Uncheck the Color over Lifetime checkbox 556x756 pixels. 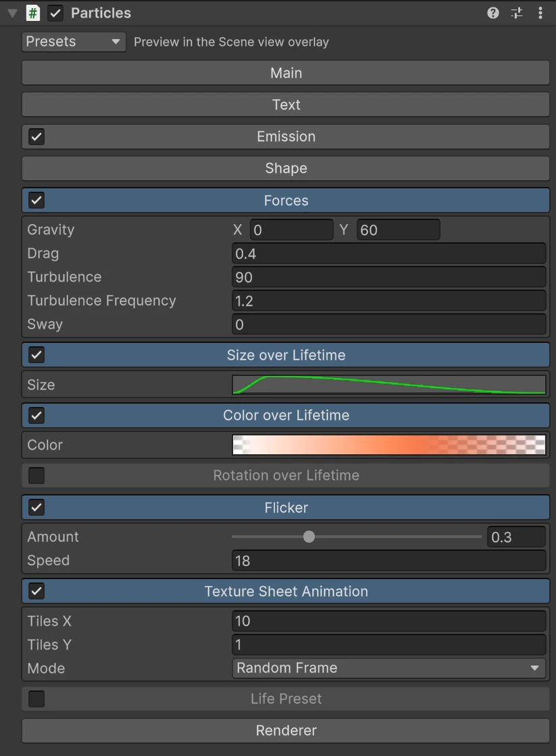36,416
